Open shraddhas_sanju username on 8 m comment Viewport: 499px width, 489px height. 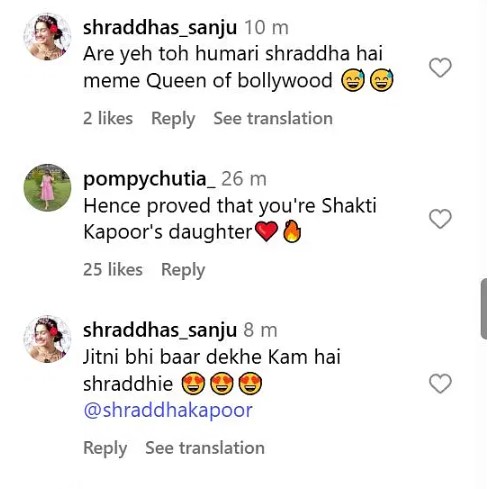coord(160,330)
